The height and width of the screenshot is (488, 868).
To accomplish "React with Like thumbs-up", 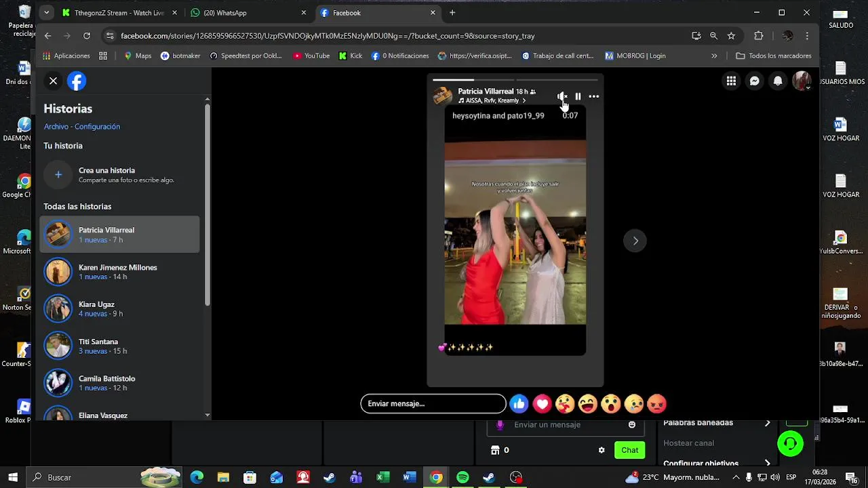I will click(x=519, y=404).
